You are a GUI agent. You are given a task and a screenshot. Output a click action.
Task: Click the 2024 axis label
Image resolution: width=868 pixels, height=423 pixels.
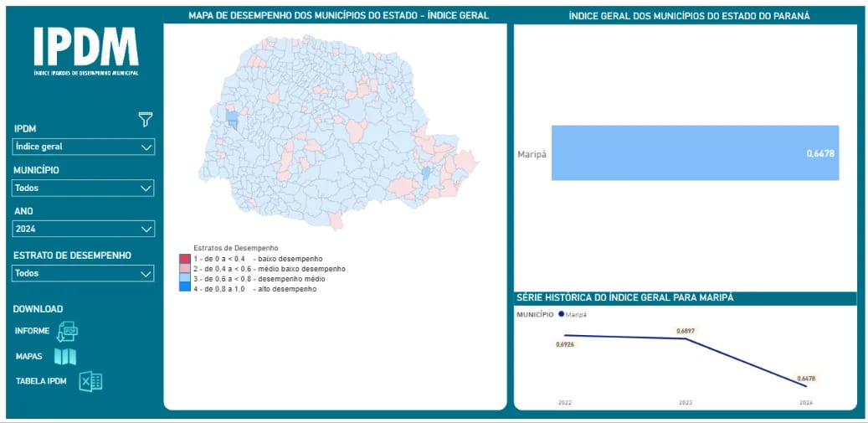(x=807, y=403)
